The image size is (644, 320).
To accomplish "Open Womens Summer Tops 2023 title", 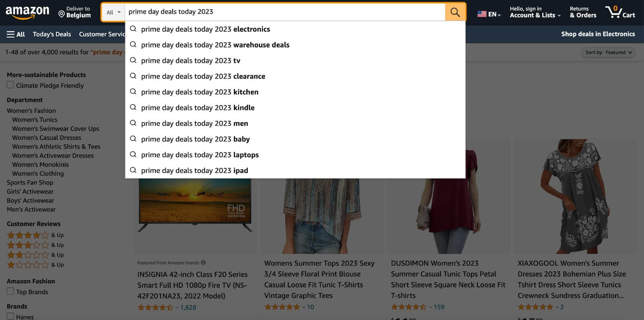I will coord(320,279).
